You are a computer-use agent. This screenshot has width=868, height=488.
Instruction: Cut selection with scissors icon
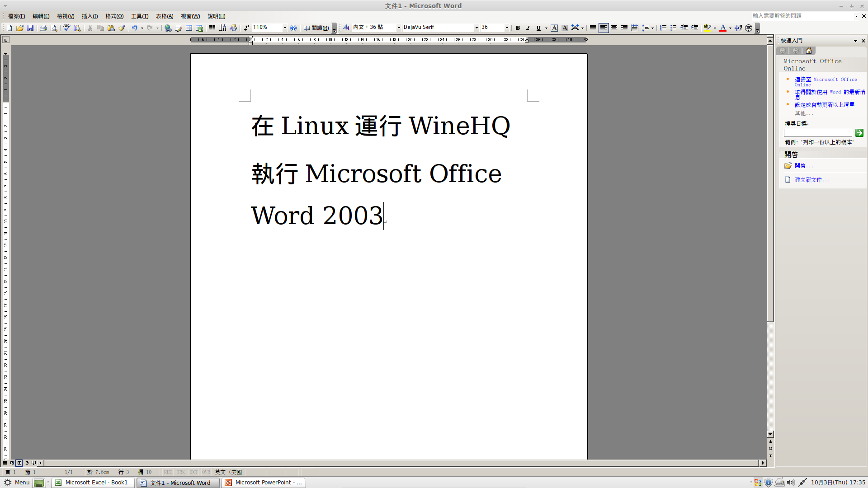pos(90,28)
